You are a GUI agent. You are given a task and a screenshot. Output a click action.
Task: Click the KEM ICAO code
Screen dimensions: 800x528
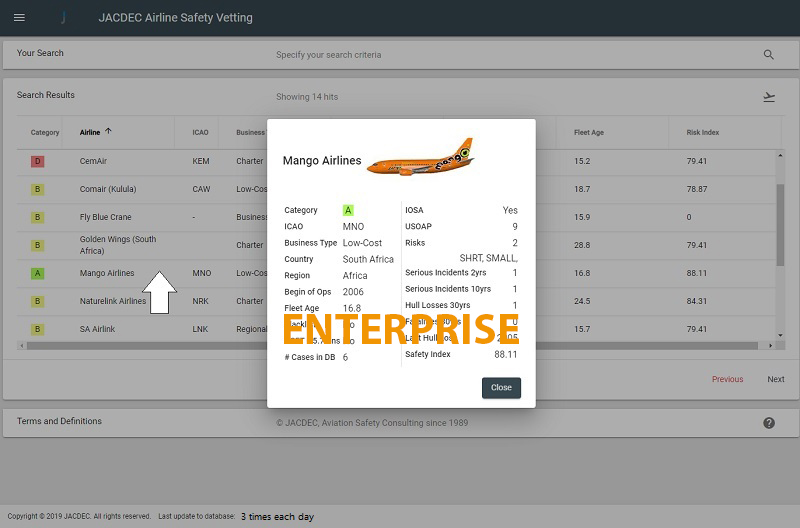point(201,161)
